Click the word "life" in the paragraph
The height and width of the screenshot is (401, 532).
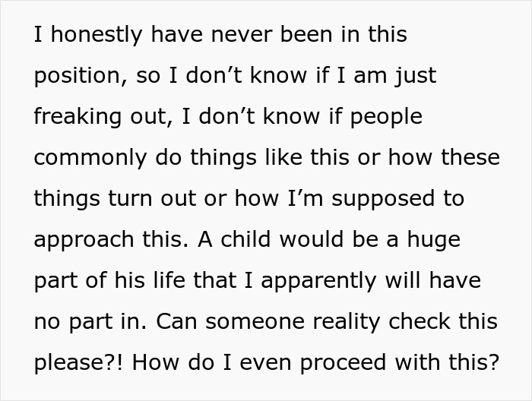tap(172, 281)
